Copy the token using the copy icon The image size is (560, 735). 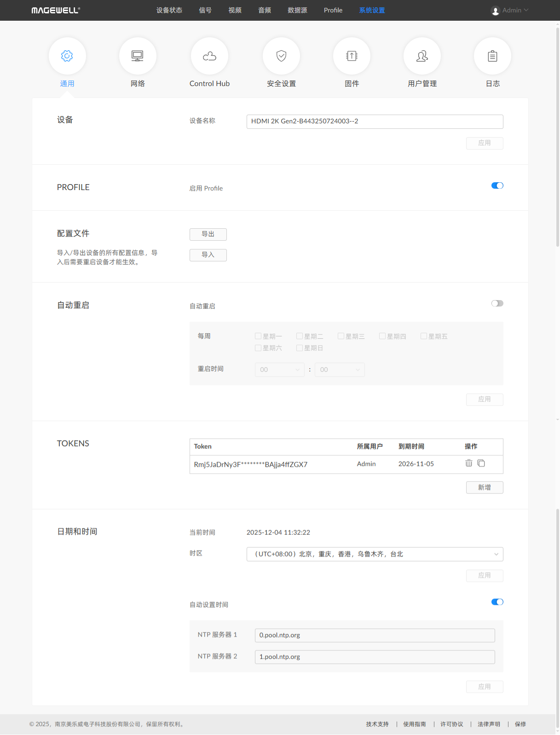481,463
